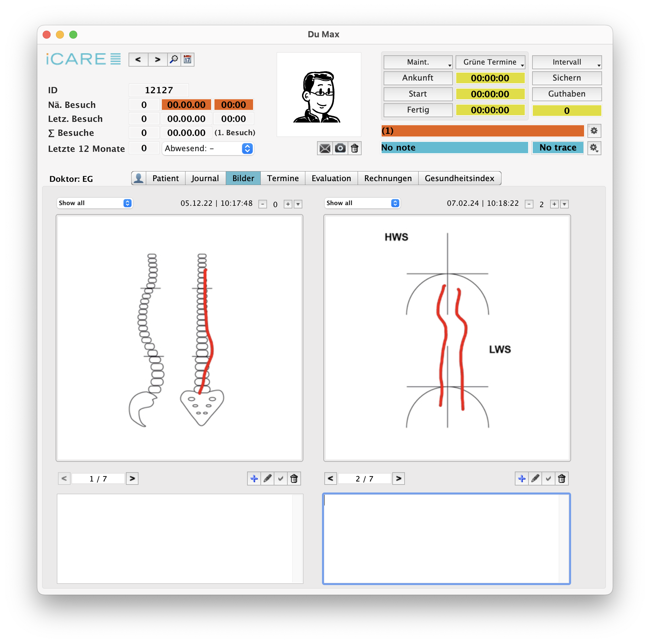This screenshot has width=650, height=644.
Task: Open the Abwesend dropdown
Action: click(x=208, y=149)
